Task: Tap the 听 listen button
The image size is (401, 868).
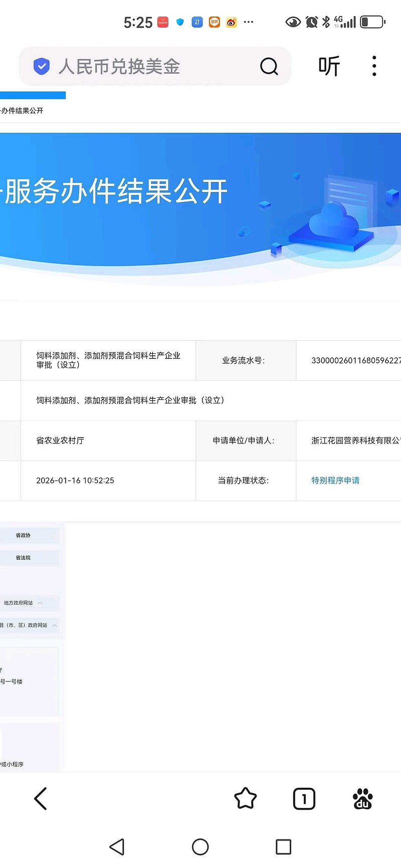Action: tap(329, 66)
